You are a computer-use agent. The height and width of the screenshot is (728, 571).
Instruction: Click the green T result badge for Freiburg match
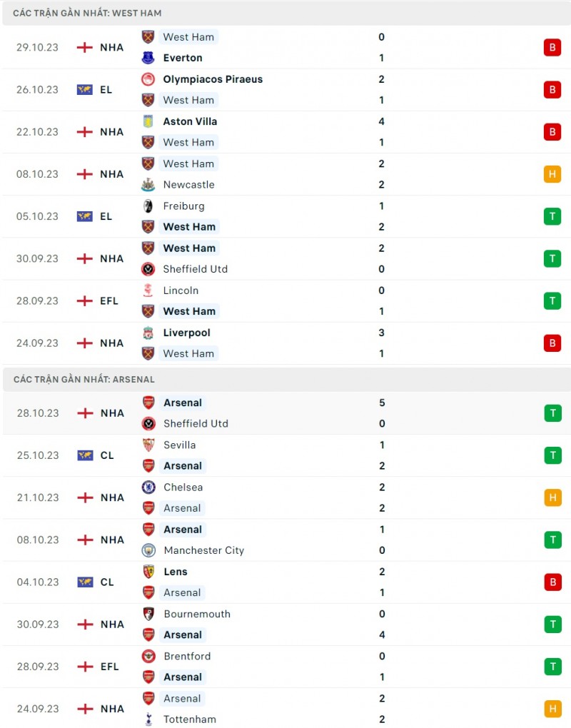(552, 216)
